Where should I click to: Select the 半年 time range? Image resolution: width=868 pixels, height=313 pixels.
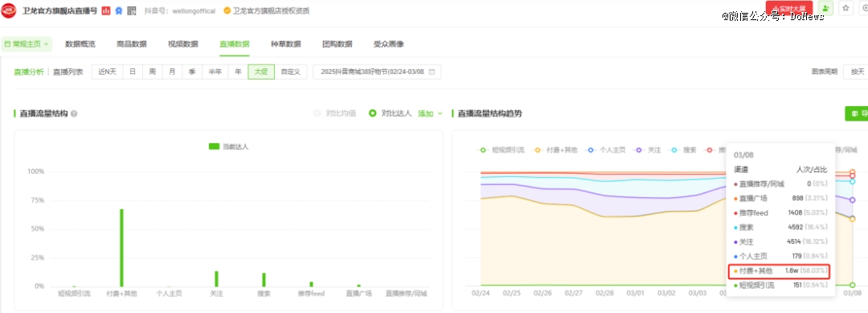pyautogui.click(x=215, y=72)
